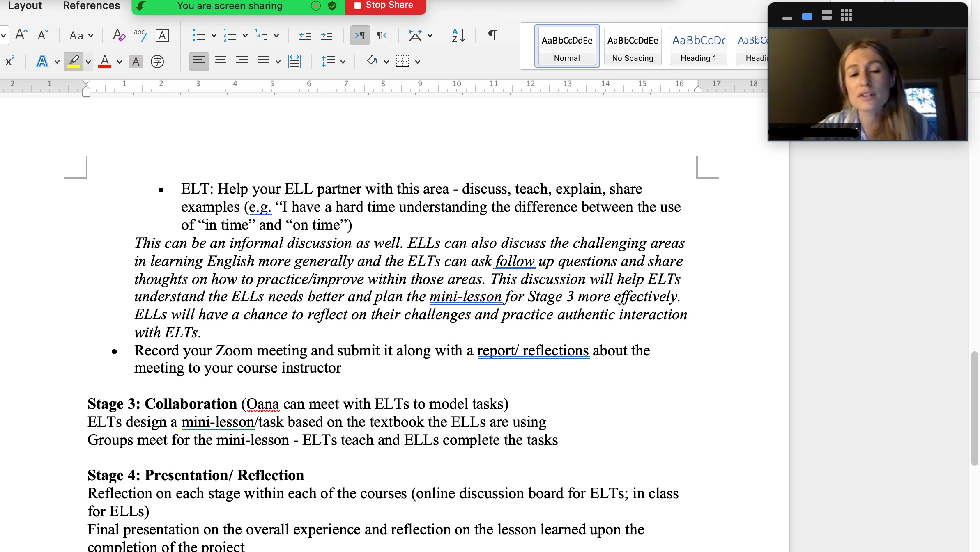
Task: Click the borders icon
Action: click(x=403, y=62)
